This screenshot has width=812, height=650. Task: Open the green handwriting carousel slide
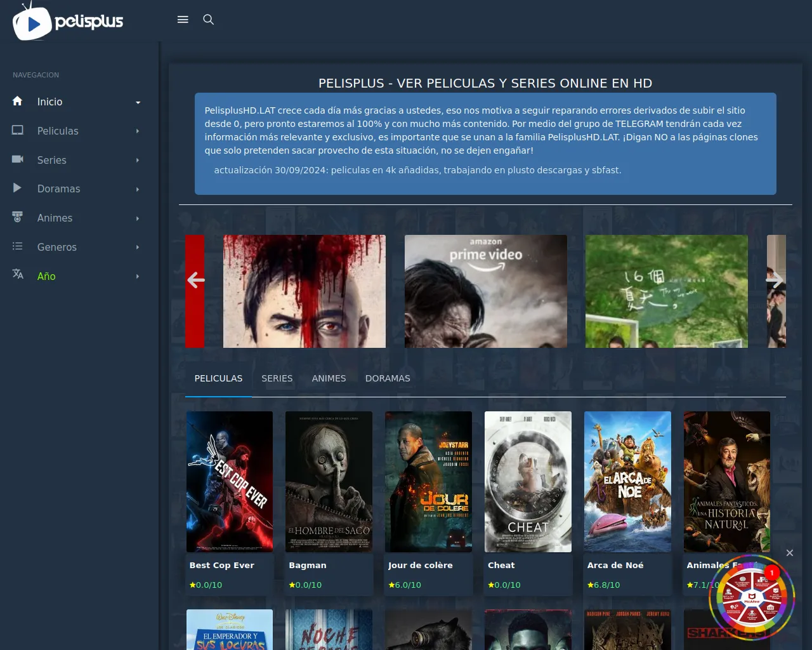(x=667, y=291)
